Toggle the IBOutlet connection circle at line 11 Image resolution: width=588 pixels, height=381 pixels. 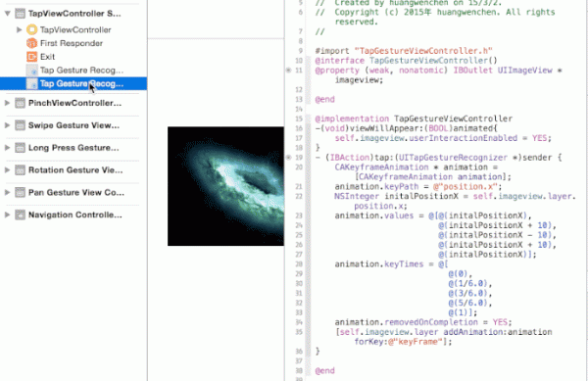coord(289,71)
